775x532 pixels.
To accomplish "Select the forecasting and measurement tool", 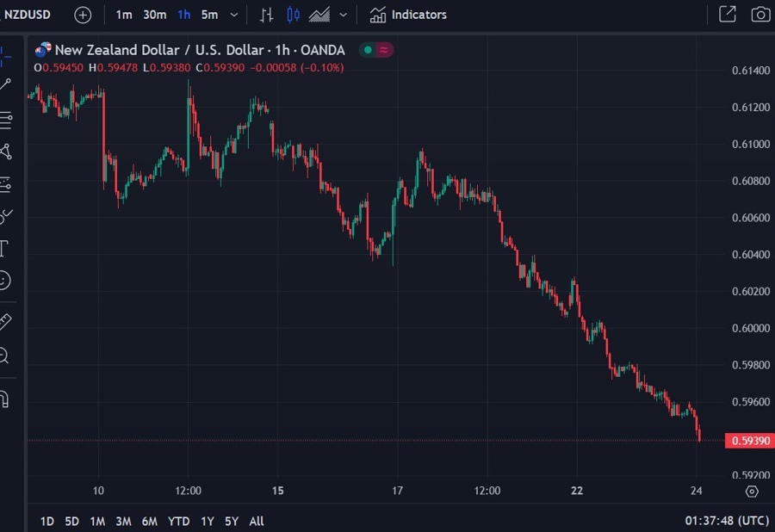I will pos(5,184).
